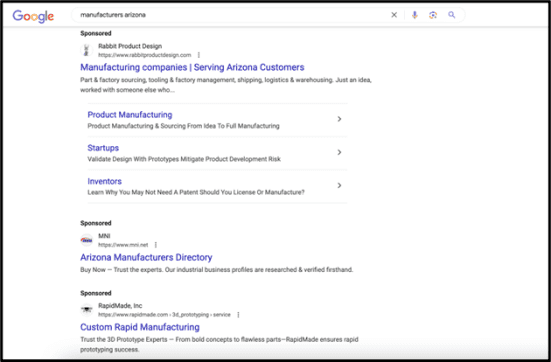The image size is (551, 362).
Task: Click the rabbitproductdesign.com URL text
Action: 144,55
